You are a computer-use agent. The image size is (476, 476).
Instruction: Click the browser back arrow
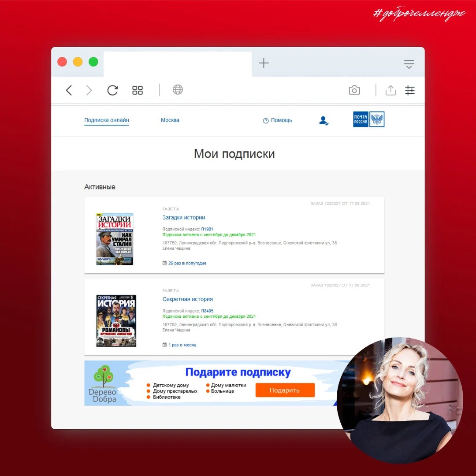click(x=69, y=90)
